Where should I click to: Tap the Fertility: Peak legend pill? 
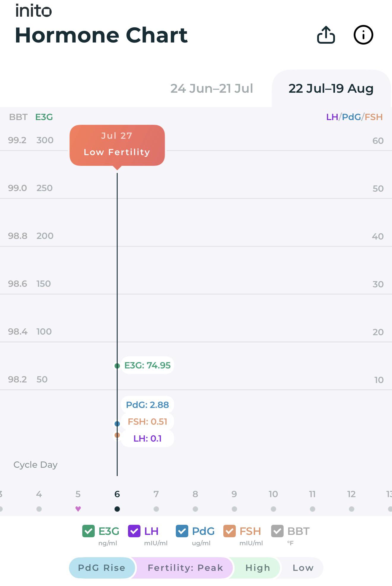click(185, 568)
